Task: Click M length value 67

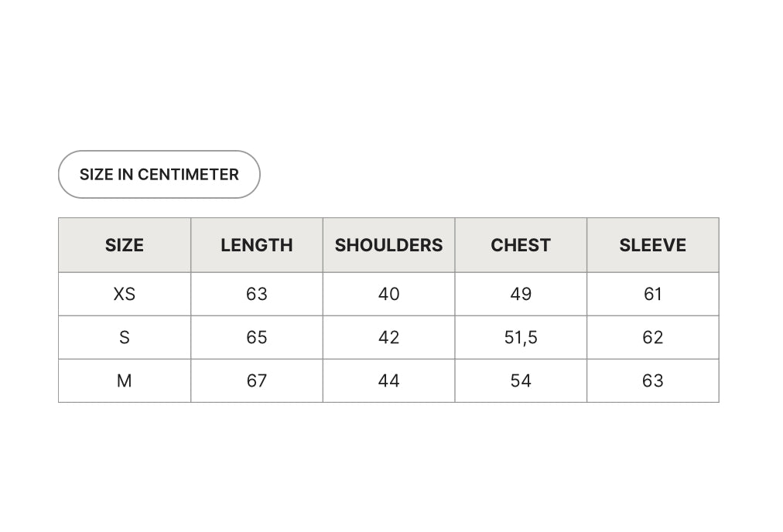Action: click(x=257, y=380)
